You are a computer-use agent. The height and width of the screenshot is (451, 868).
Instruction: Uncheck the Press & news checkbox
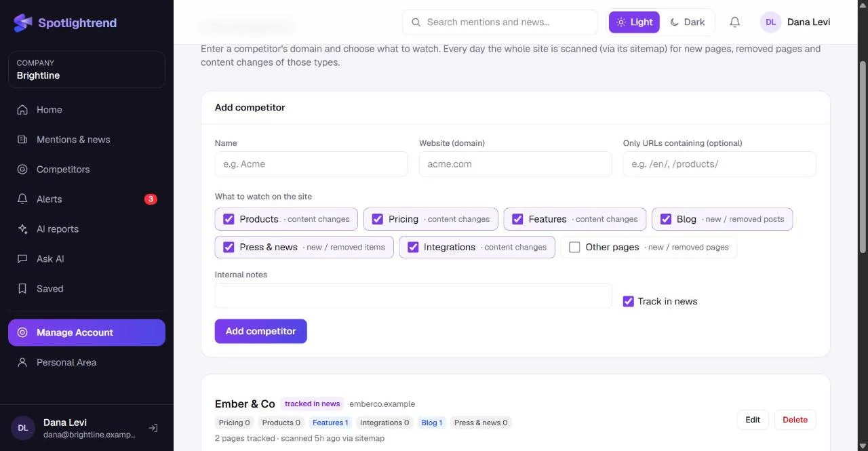[x=229, y=247]
